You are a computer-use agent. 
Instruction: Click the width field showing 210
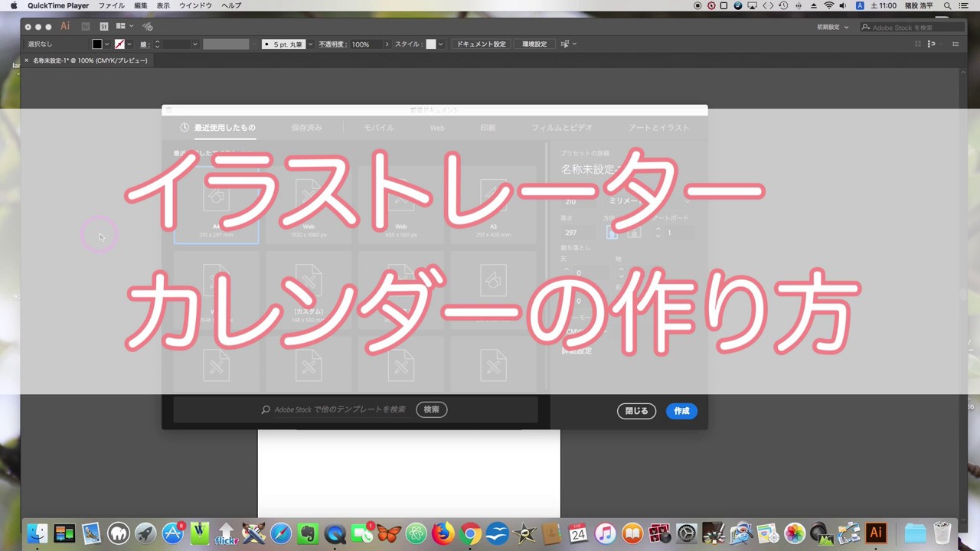(578, 201)
